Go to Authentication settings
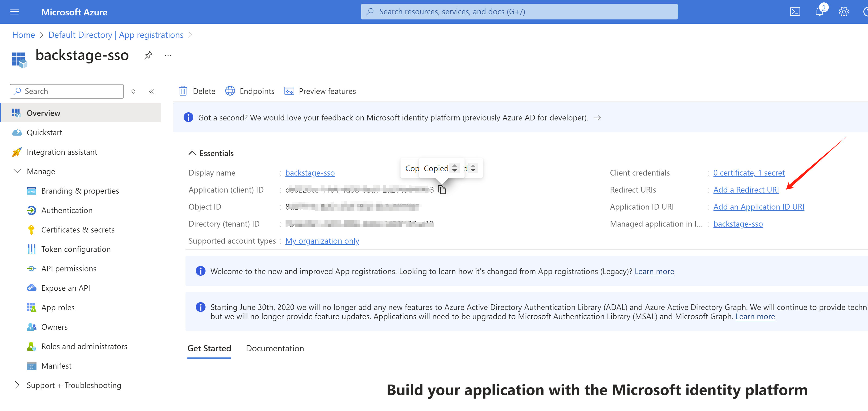 67,210
